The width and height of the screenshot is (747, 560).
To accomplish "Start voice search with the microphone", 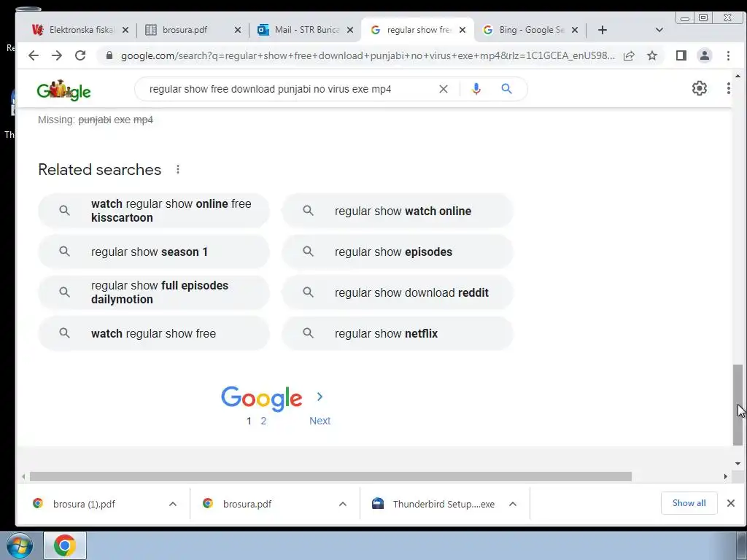I will (476, 89).
